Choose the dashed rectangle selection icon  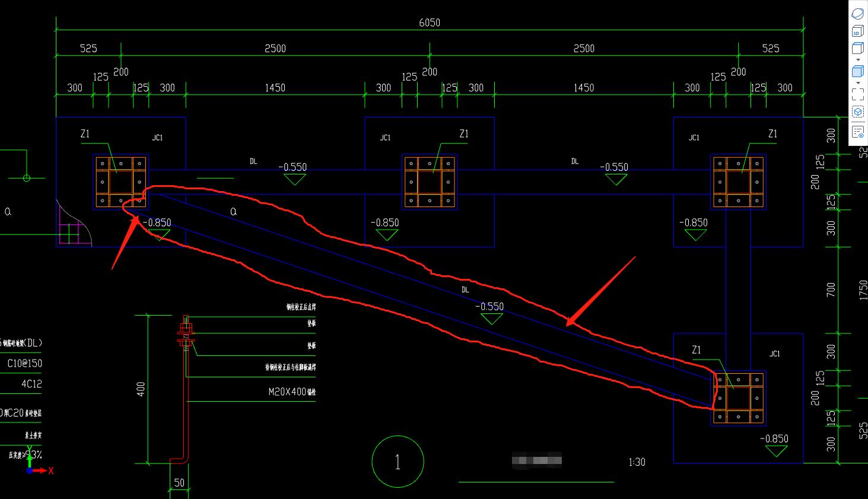click(x=858, y=94)
